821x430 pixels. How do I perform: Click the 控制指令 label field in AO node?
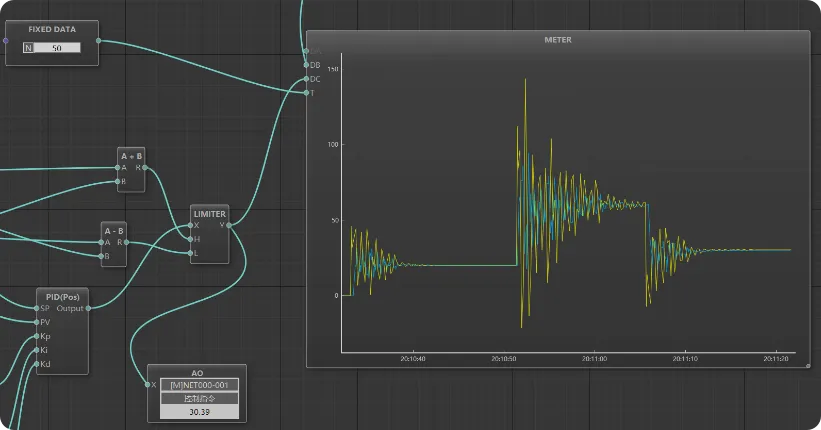pos(199,399)
